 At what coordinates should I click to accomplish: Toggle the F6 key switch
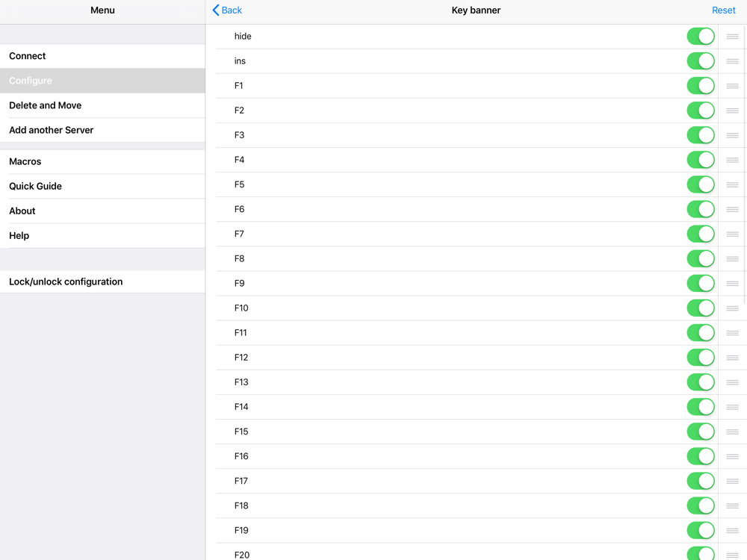coord(701,209)
